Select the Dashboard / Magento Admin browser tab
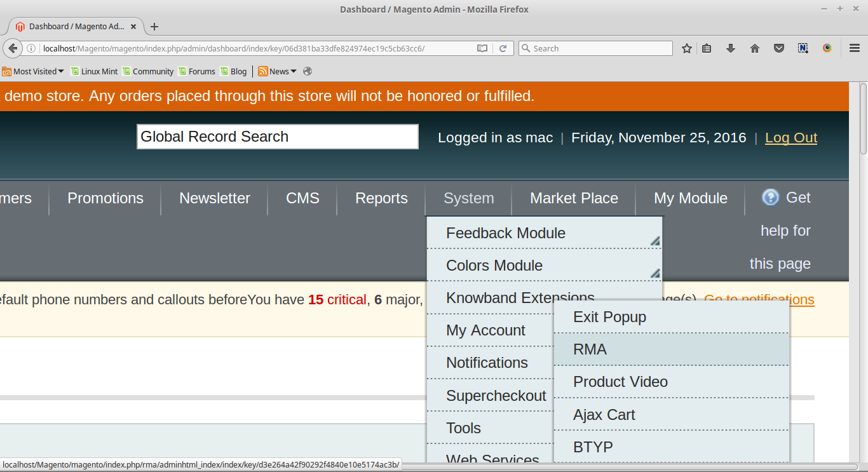Viewport: 868px width, 472px height. point(77,27)
